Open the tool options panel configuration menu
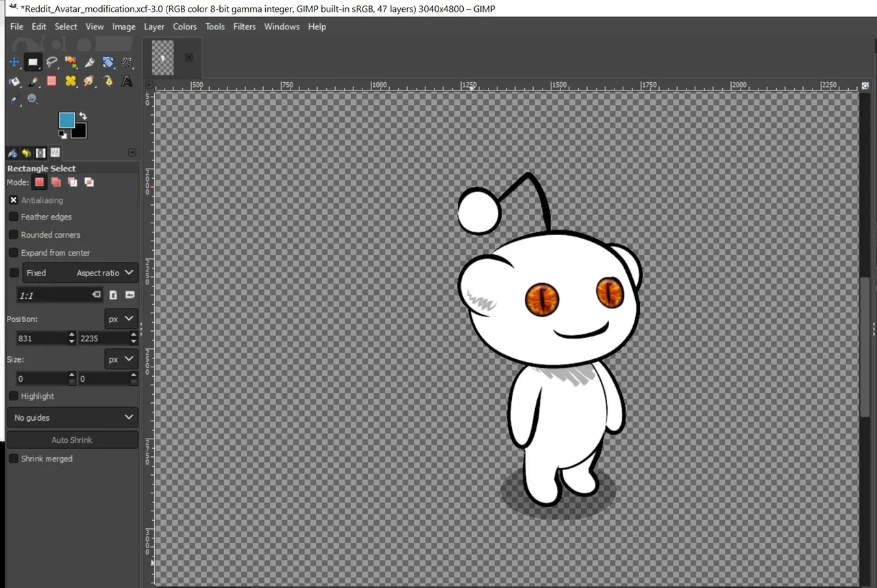 (132, 153)
